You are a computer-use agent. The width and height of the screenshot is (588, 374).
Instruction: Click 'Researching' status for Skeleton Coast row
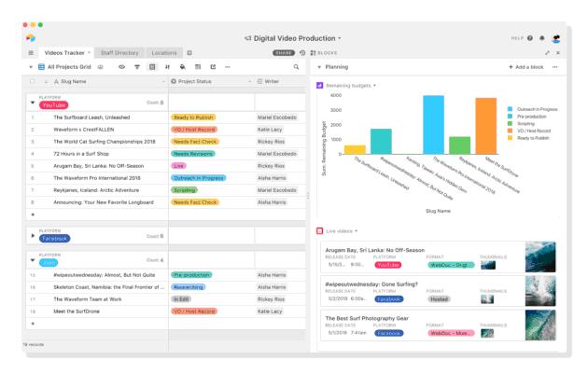click(x=189, y=287)
